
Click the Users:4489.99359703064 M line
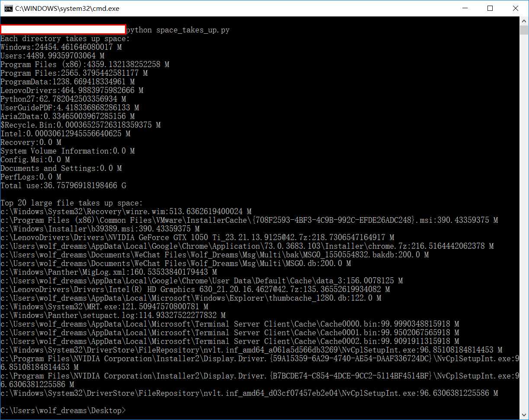pyautogui.click(x=52, y=56)
